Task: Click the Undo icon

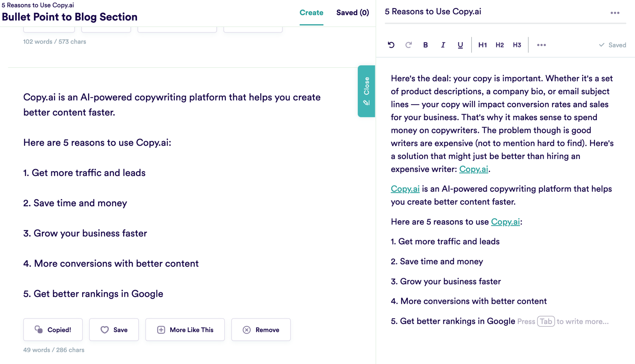Action: pyautogui.click(x=391, y=45)
